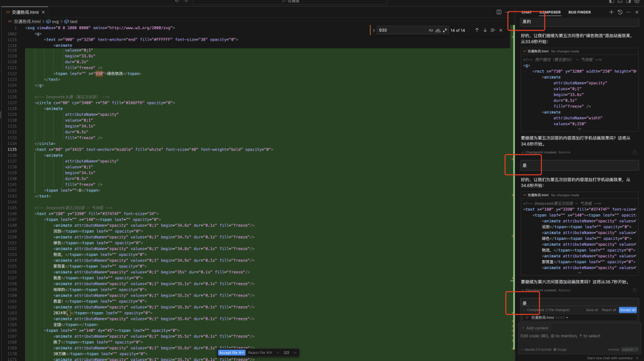This screenshot has height=361, width=644.
Task: Navigate forward with title bar arrow
Action: pos(185,2)
